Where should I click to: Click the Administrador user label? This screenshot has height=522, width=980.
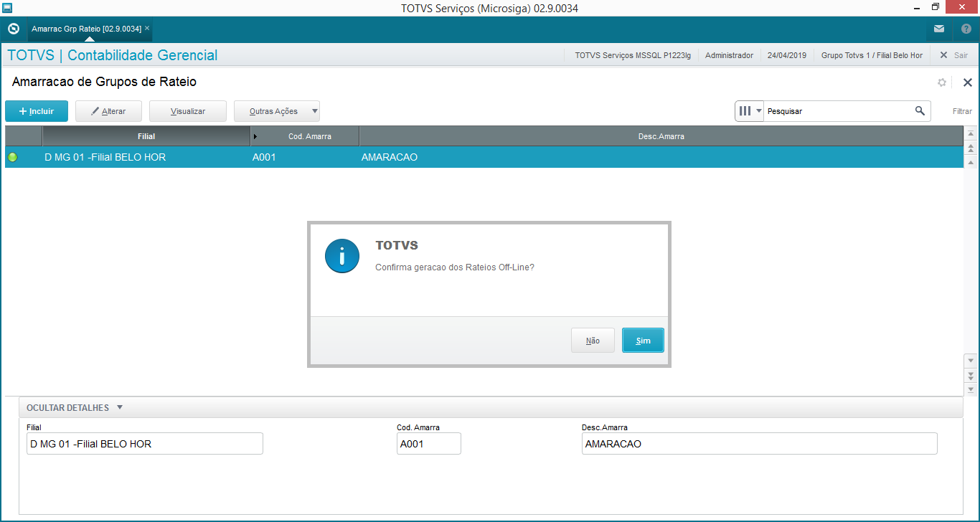pyautogui.click(x=729, y=55)
